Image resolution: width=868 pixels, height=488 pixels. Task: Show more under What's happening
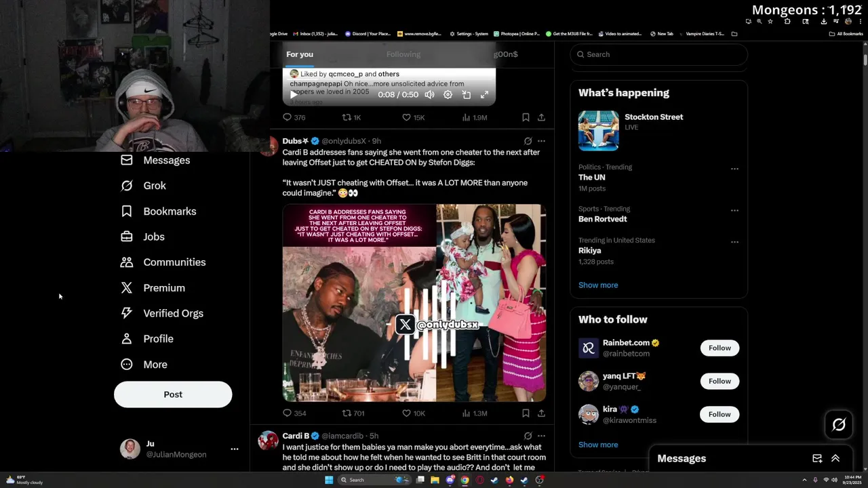coord(598,285)
